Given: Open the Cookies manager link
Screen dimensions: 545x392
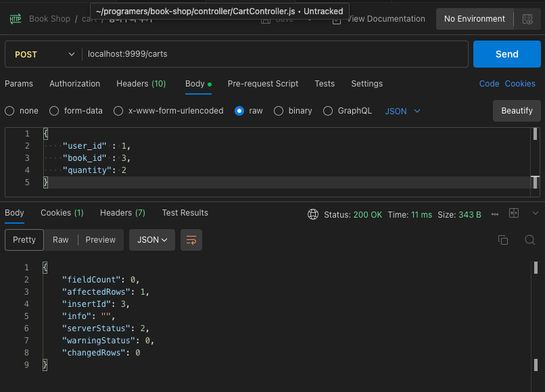Looking at the screenshot, I should tap(520, 84).
